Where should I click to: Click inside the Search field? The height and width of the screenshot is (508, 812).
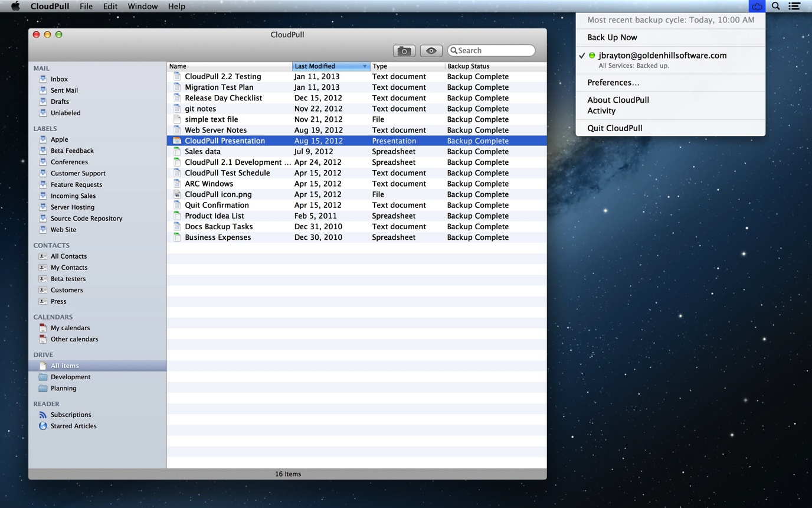point(491,51)
